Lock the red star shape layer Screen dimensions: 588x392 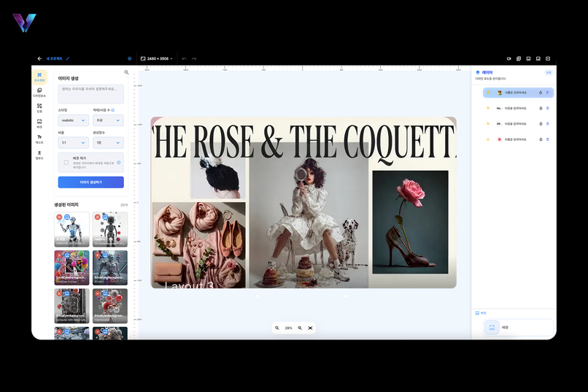[541, 139]
